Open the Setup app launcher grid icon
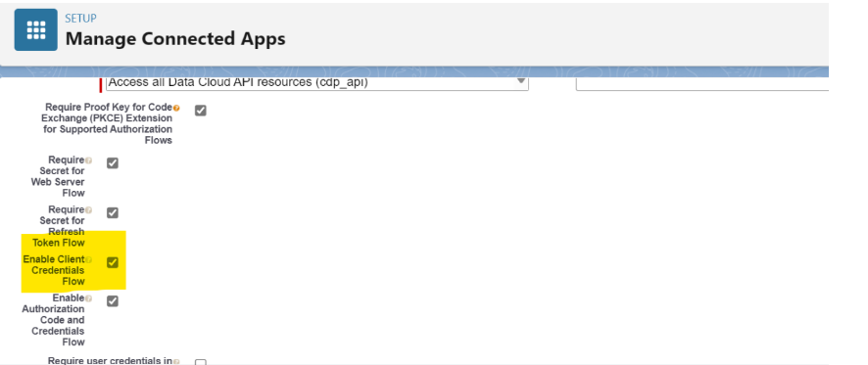 [36, 30]
